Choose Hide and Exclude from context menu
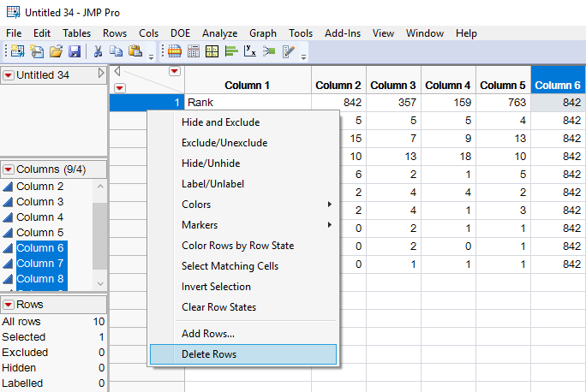 tap(243, 122)
